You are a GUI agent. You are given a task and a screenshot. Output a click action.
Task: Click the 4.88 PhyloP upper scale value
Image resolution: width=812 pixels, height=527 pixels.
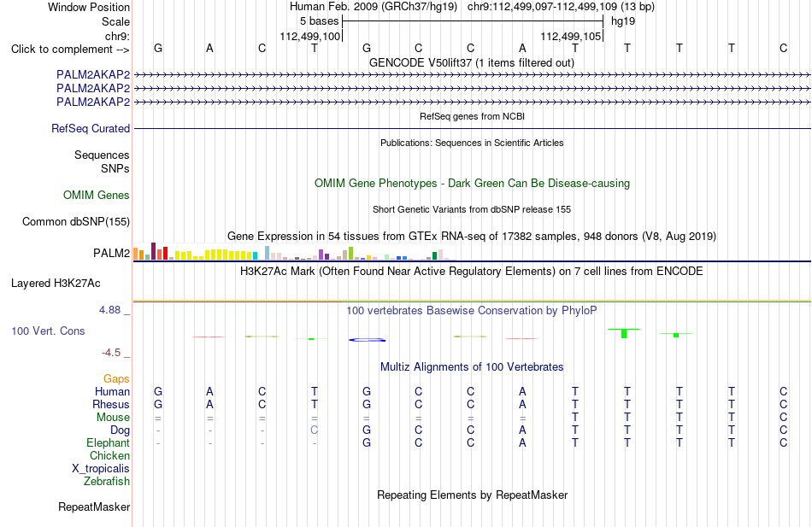click(109, 309)
